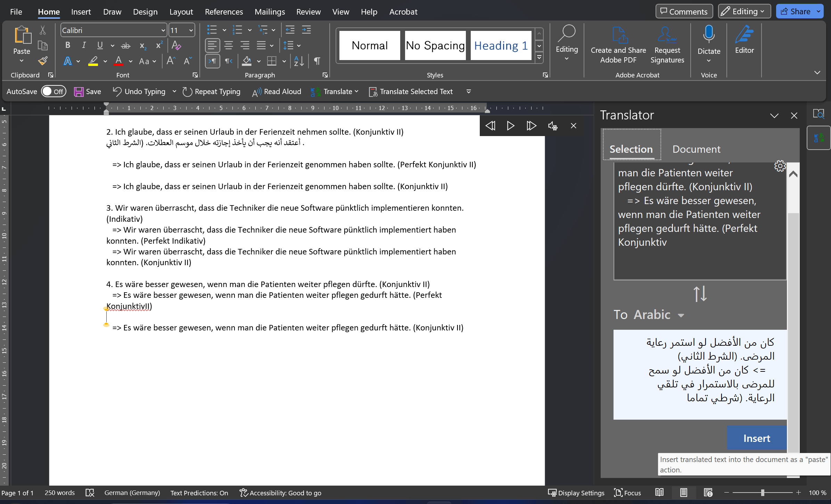The height and width of the screenshot is (504, 831).
Task: Click the Insert translation button
Action: [x=756, y=438]
